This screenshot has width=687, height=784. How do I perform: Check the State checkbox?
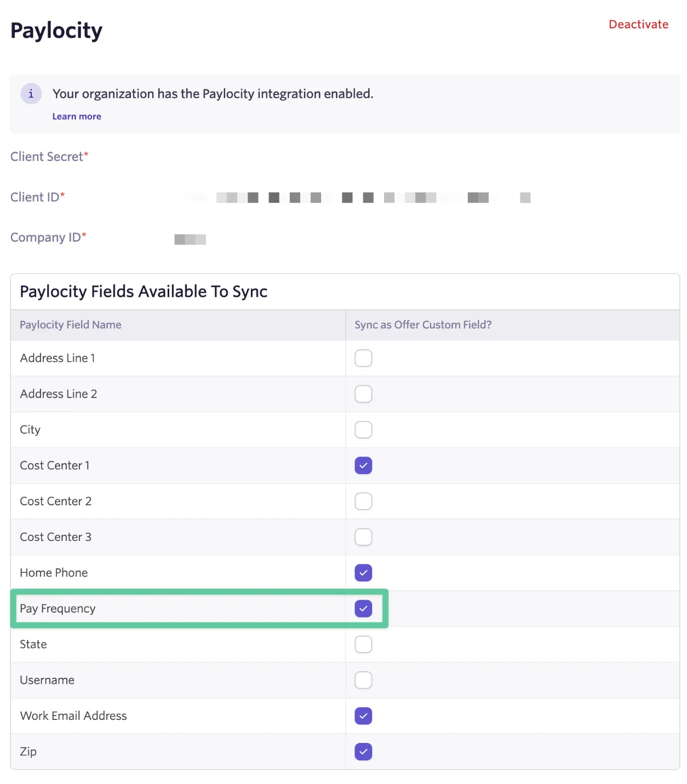(363, 644)
